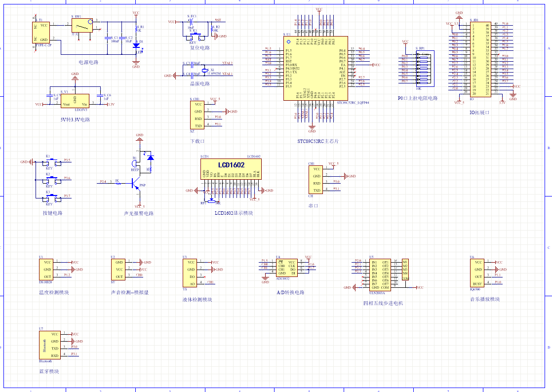552x392 pixels.
Task: Select the ULN2003A driver chip U5
Action: pyautogui.click(x=380, y=274)
